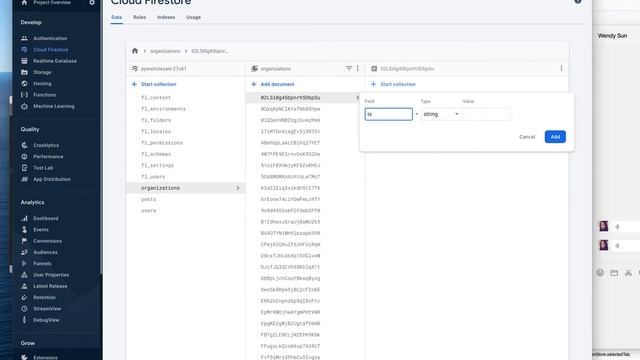
Task: Click the project settings gear icon
Action: pos(92,2)
